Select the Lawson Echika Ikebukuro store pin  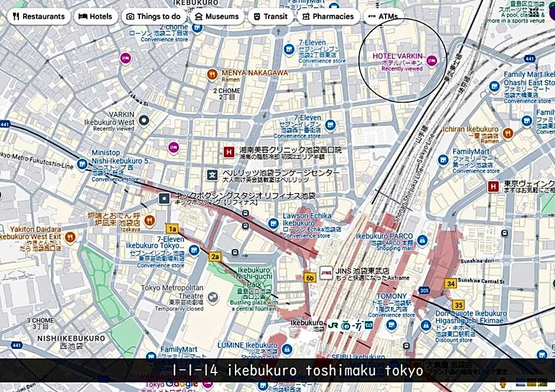tap(273, 224)
